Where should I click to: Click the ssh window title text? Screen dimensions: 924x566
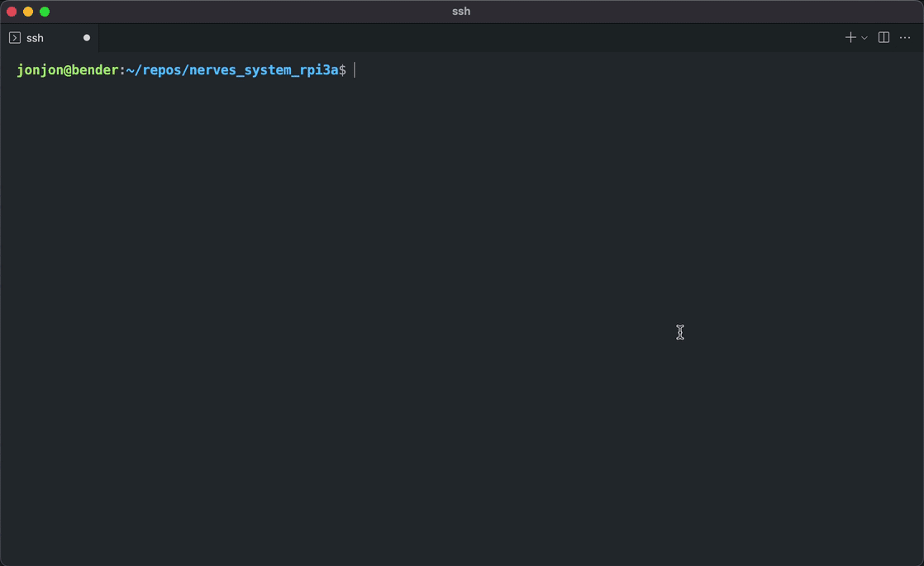tap(461, 12)
